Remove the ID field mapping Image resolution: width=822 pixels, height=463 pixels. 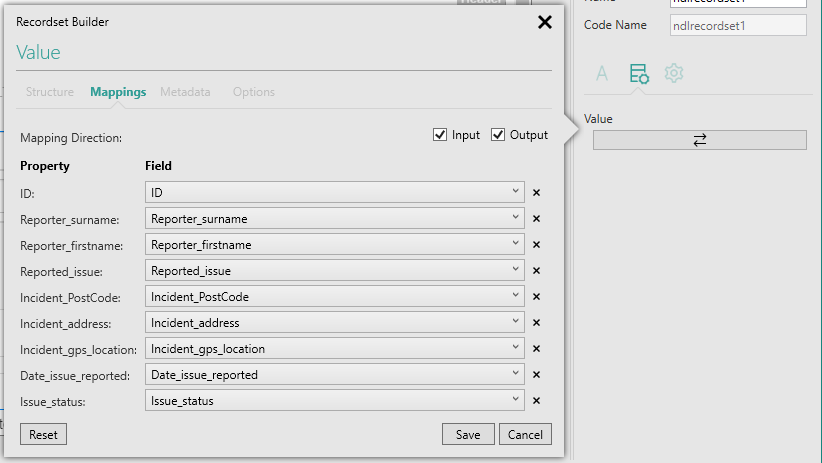click(536, 193)
